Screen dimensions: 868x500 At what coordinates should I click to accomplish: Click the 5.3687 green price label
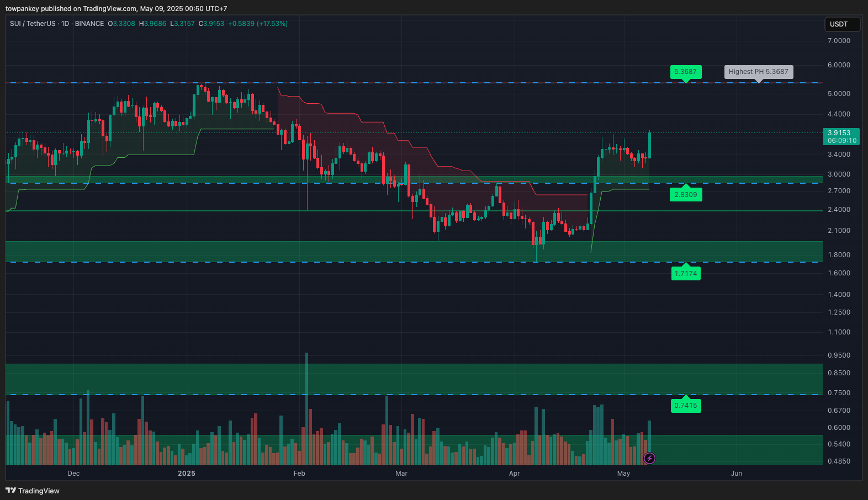click(685, 72)
